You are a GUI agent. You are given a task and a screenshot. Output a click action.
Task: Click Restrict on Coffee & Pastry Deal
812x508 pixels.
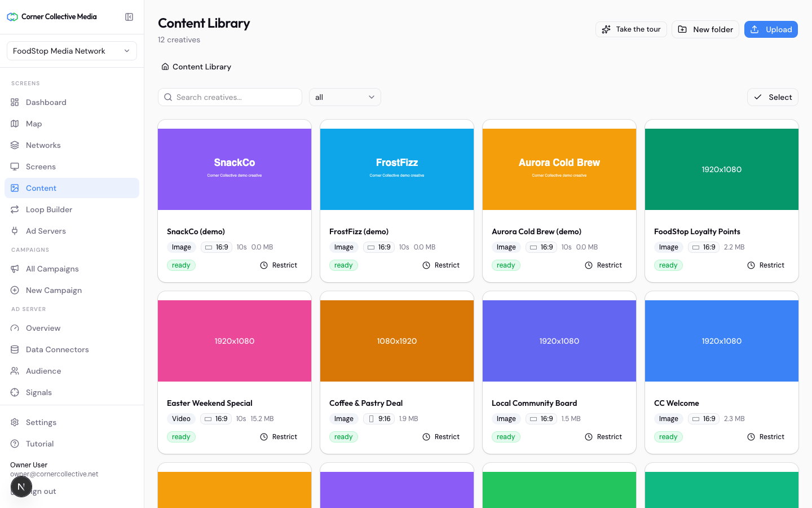point(441,437)
